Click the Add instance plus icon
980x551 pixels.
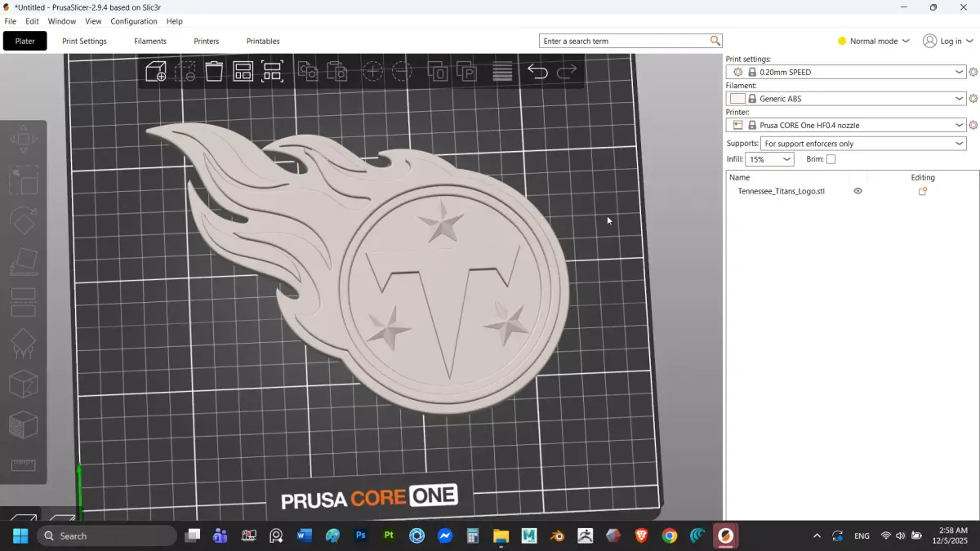coord(372,72)
